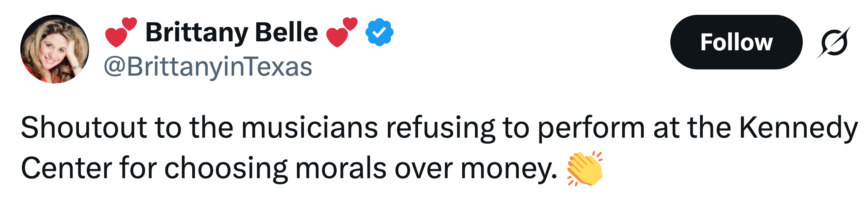868x209 pixels.
Task: Click the word "perform" in the tweet
Action: [x=591, y=128]
